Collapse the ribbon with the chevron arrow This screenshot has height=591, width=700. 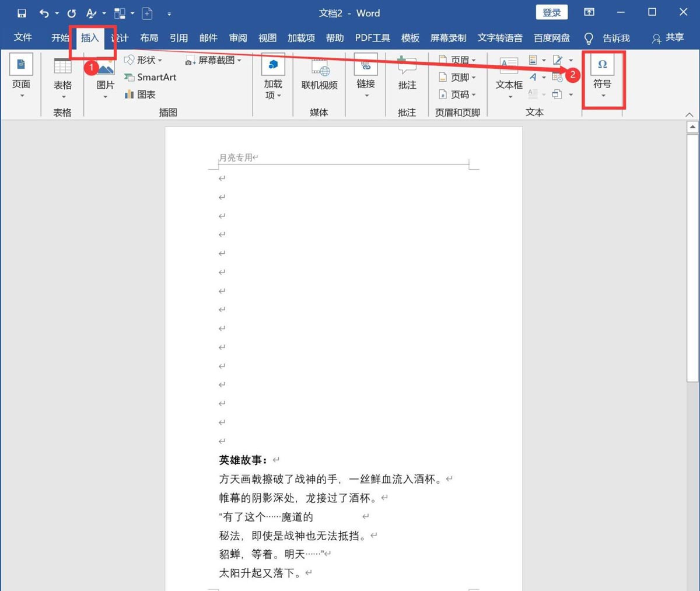(690, 114)
